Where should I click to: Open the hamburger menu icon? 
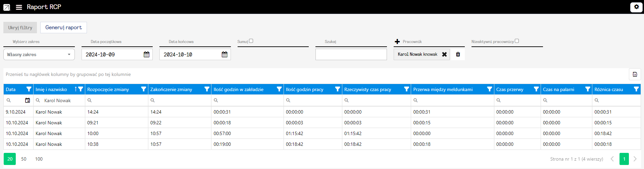pos(19,7)
